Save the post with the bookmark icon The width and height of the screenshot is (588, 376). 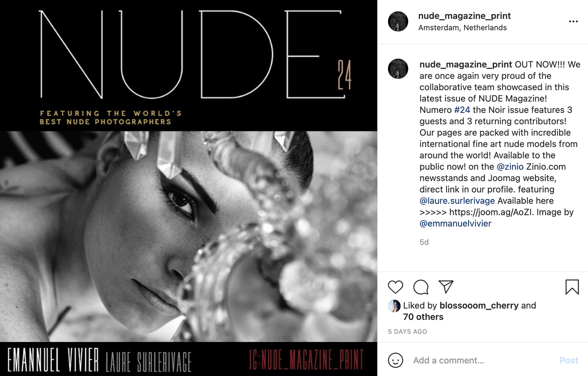572,287
